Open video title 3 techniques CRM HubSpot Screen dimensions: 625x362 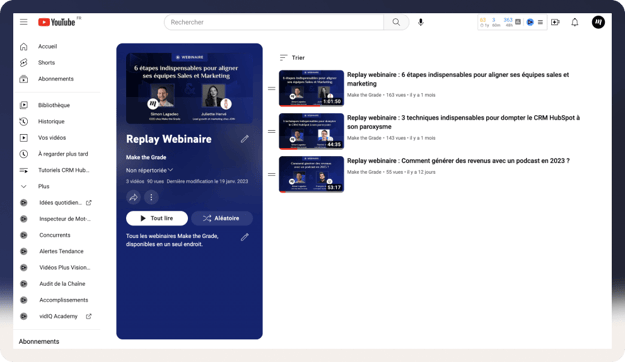[463, 122]
